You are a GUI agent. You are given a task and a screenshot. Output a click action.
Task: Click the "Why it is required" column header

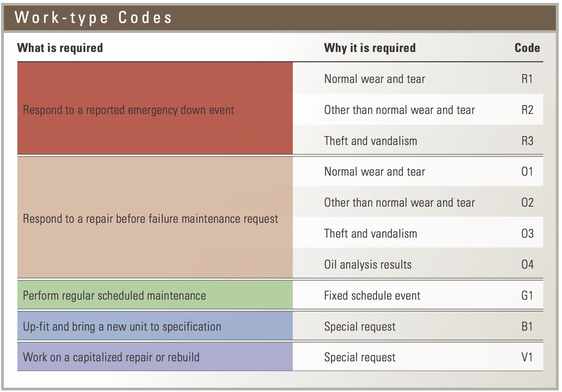(370, 48)
